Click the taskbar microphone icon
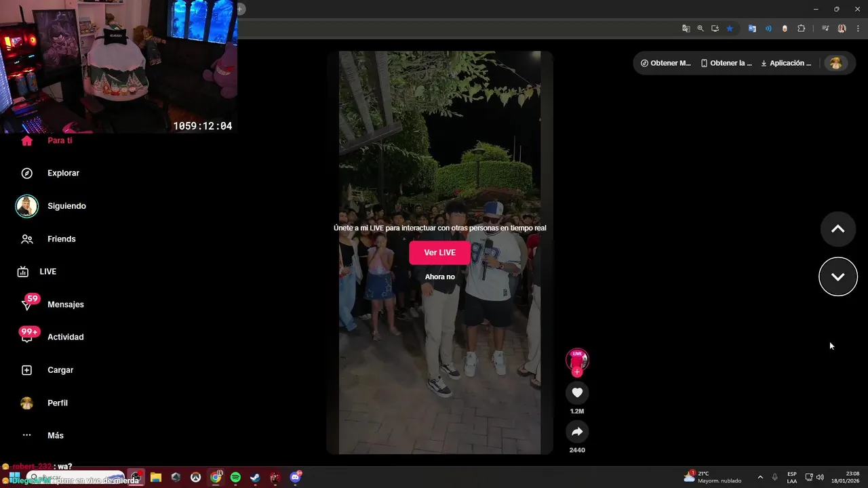 774,477
